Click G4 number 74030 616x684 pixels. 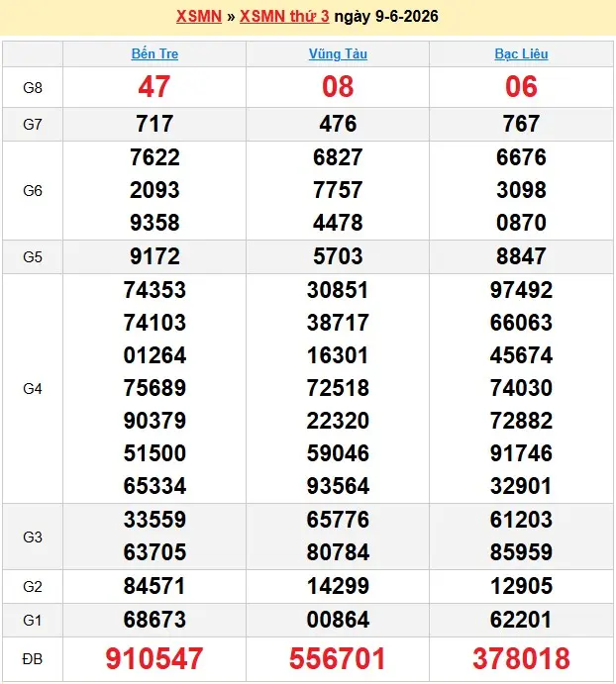click(x=521, y=388)
